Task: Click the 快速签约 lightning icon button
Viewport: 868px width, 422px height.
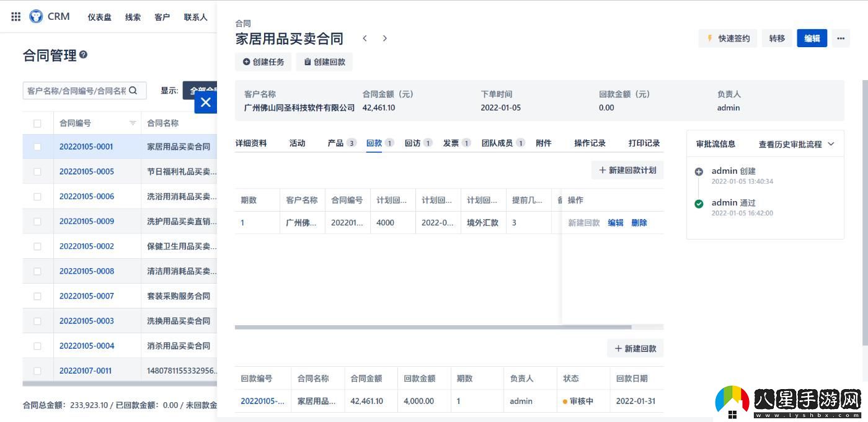Action: click(709, 38)
